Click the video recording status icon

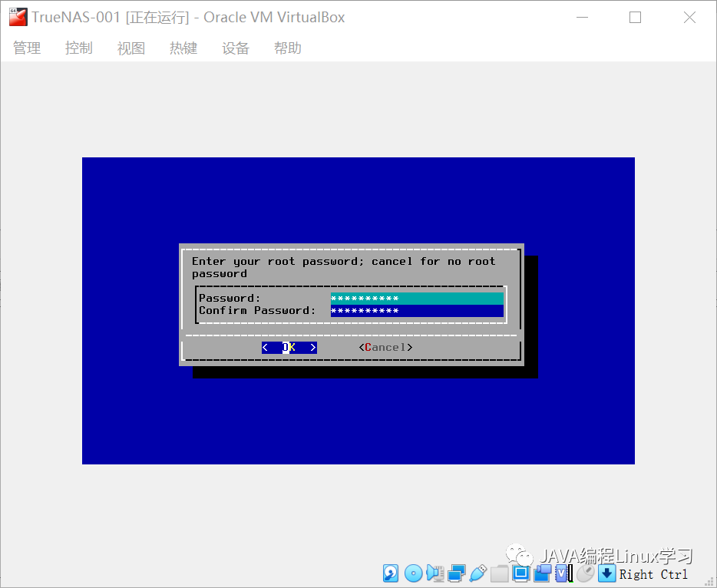coord(542,573)
